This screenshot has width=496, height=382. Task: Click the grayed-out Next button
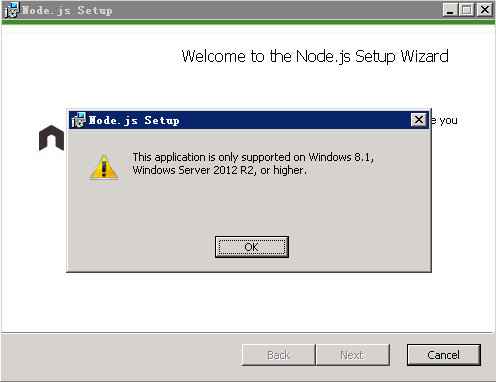click(353, 355)
